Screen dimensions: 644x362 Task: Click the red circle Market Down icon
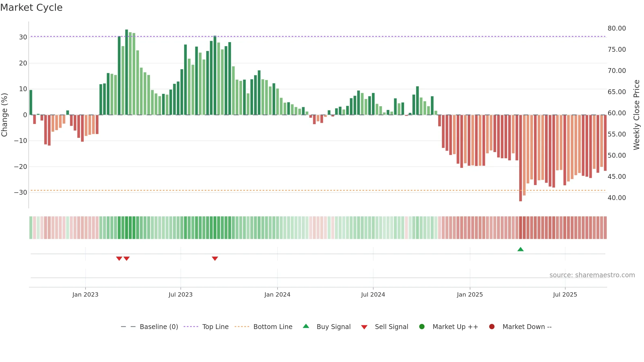(x=492, y=327)
